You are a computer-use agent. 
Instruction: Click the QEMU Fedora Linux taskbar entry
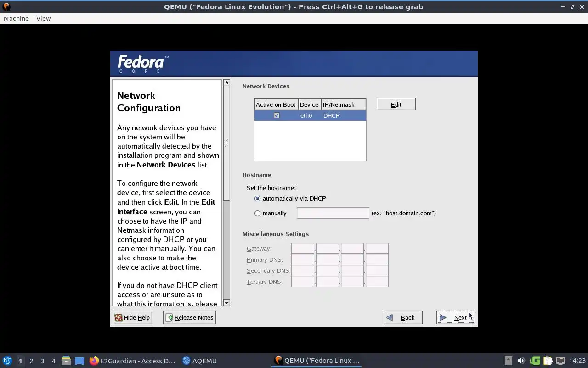tap(317, 361)
